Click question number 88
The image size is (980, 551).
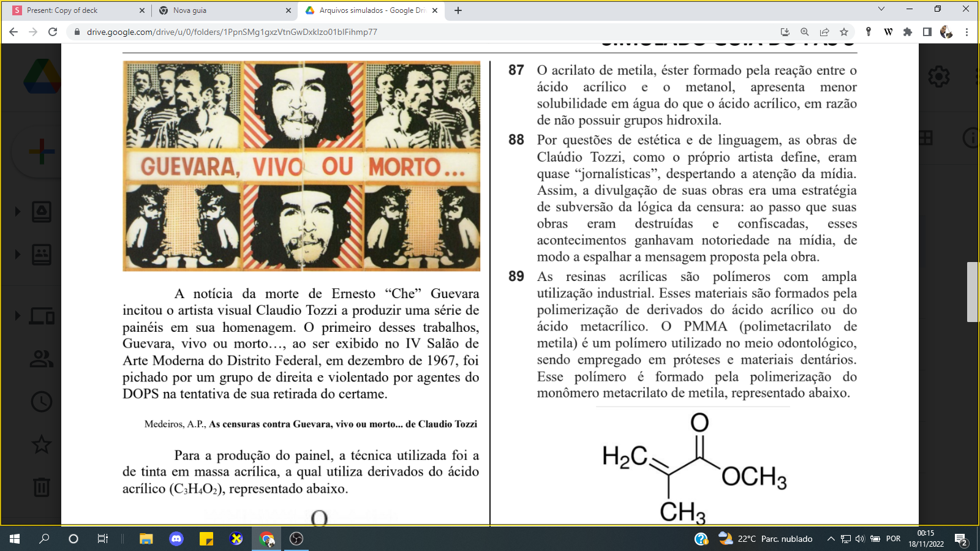[516, 140]
